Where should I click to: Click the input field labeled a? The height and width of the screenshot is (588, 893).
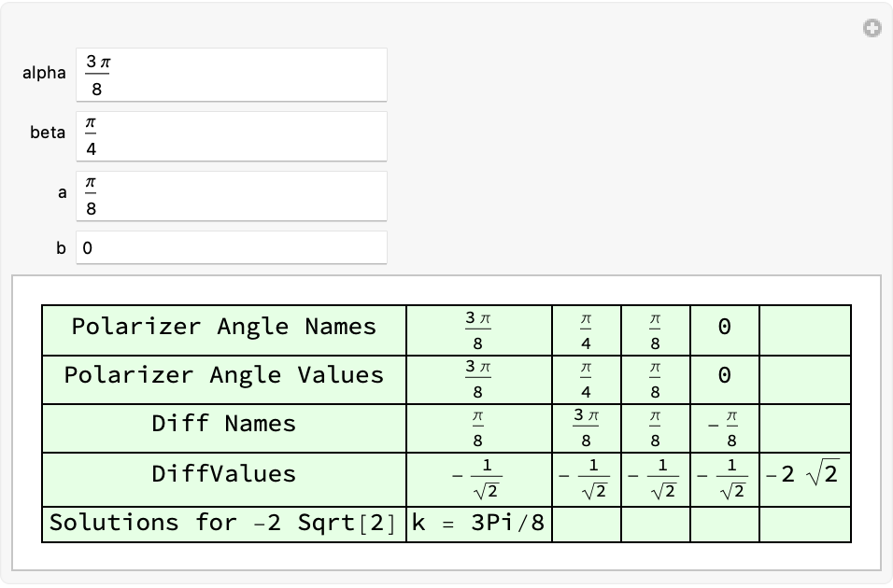[x=232, y=196]
